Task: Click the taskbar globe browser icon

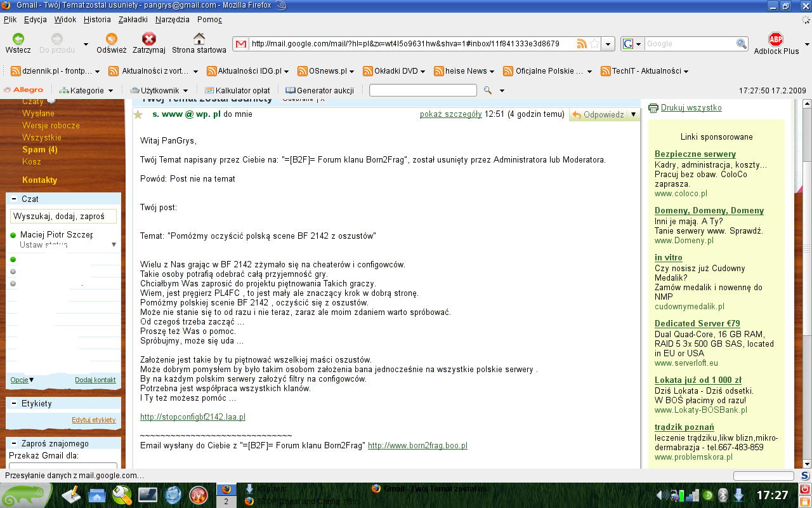Action: 173,495
